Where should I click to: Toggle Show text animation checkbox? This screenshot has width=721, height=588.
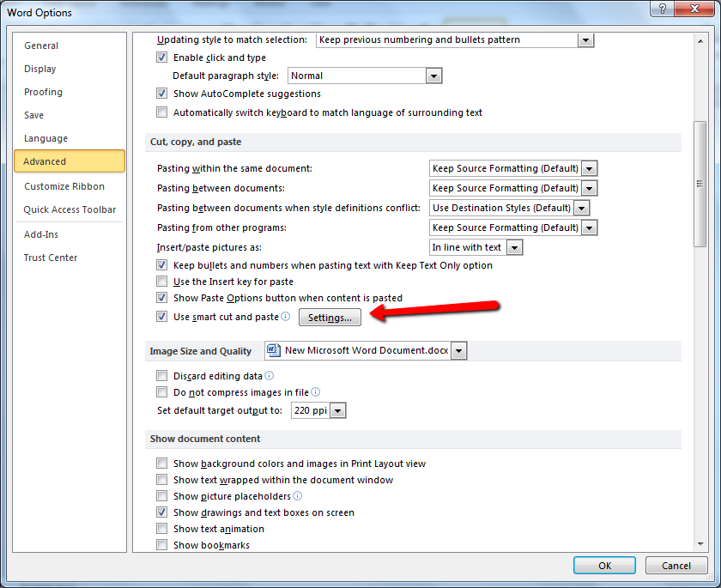[162, 529]
